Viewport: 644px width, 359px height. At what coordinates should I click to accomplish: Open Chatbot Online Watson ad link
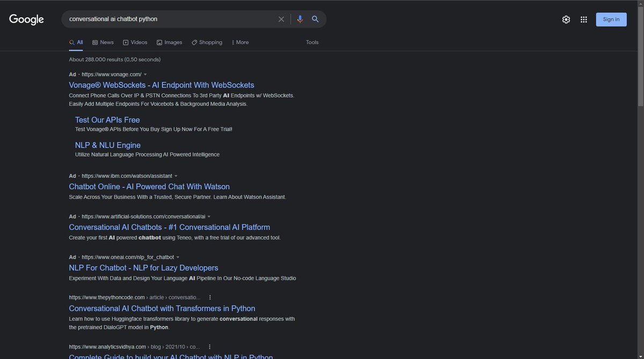point(149,187)
